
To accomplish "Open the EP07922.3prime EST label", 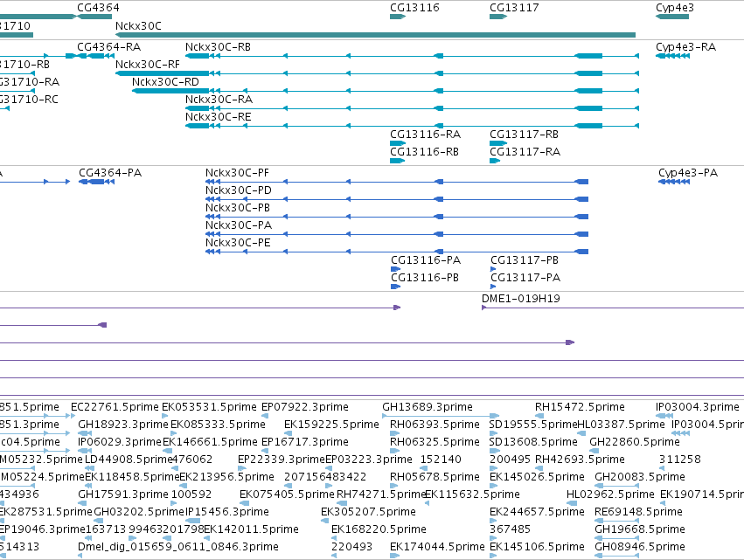I will [x=305, y=407].
